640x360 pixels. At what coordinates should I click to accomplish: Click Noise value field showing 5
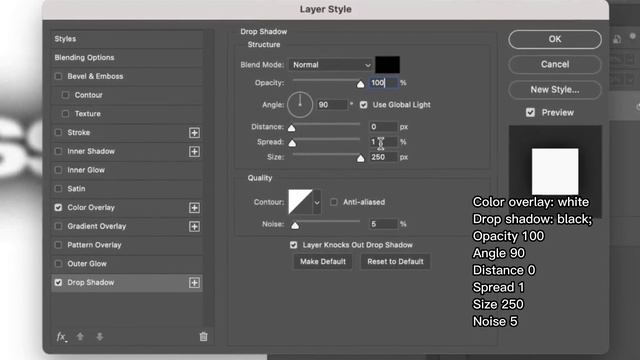pos(383,224)
